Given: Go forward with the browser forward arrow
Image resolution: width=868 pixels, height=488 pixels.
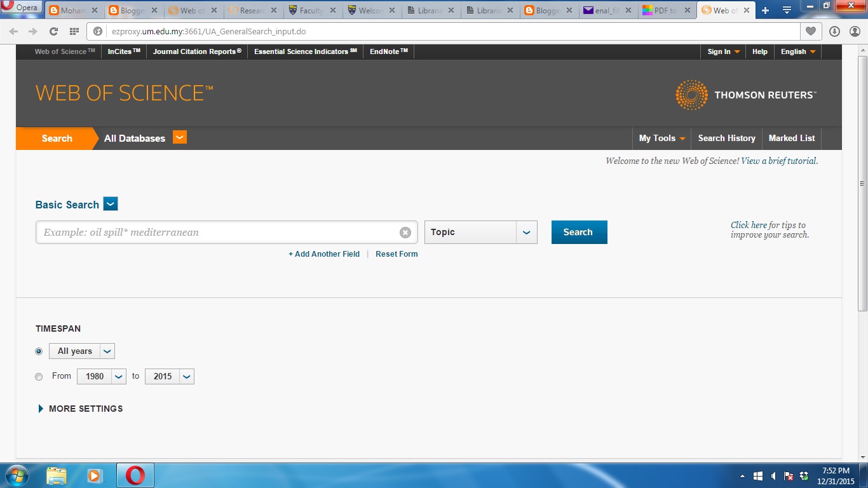Looking at the screenshot, I should (33, 31).
